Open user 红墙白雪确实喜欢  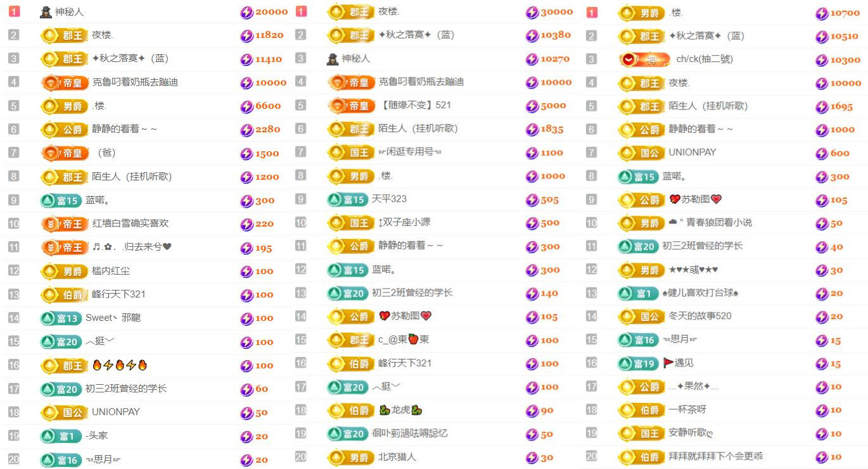click(x=131, y=223)
